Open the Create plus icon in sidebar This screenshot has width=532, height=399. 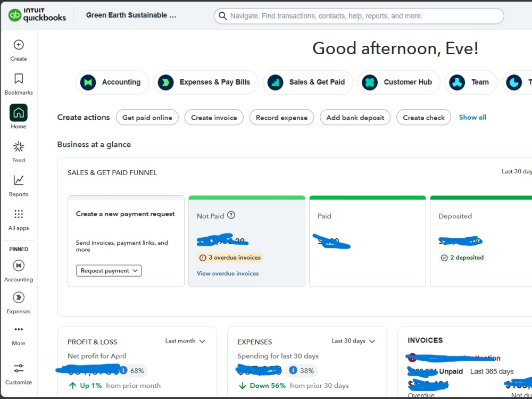coord(18,45)
